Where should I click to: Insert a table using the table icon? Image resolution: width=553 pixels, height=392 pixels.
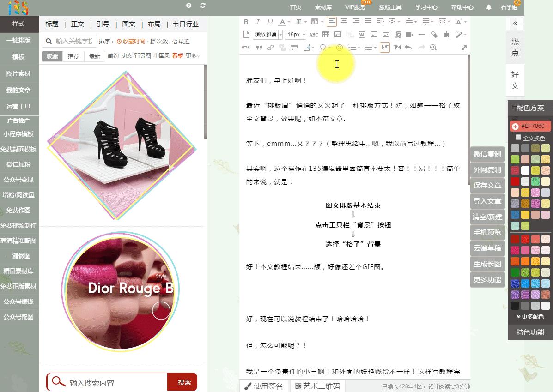point(326,34)
